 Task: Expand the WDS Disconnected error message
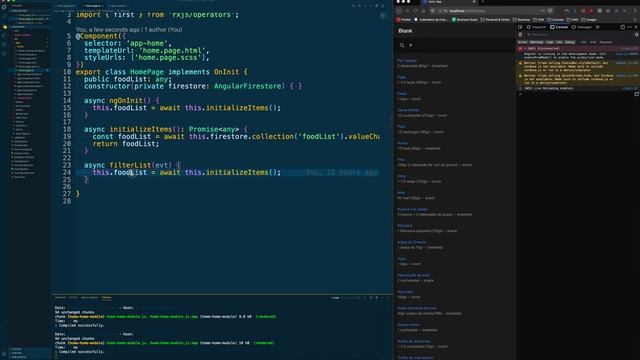[525, 49]
